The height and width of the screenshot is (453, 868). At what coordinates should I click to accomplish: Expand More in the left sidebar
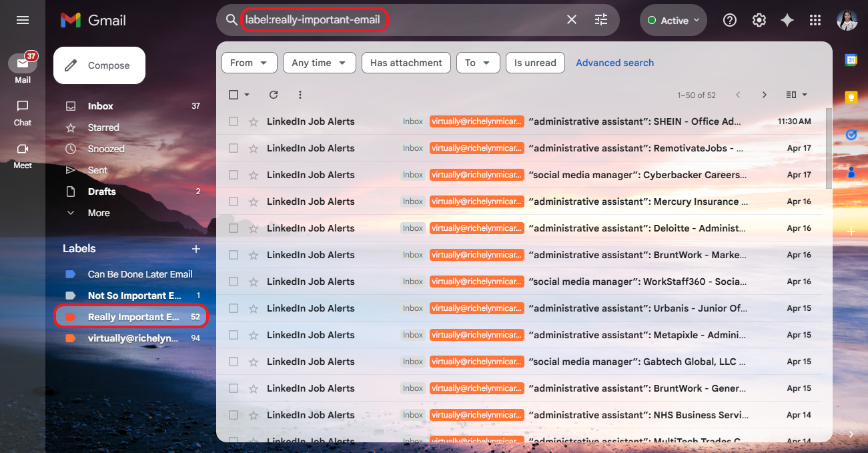pyautogui.click(x=99, y=213)
